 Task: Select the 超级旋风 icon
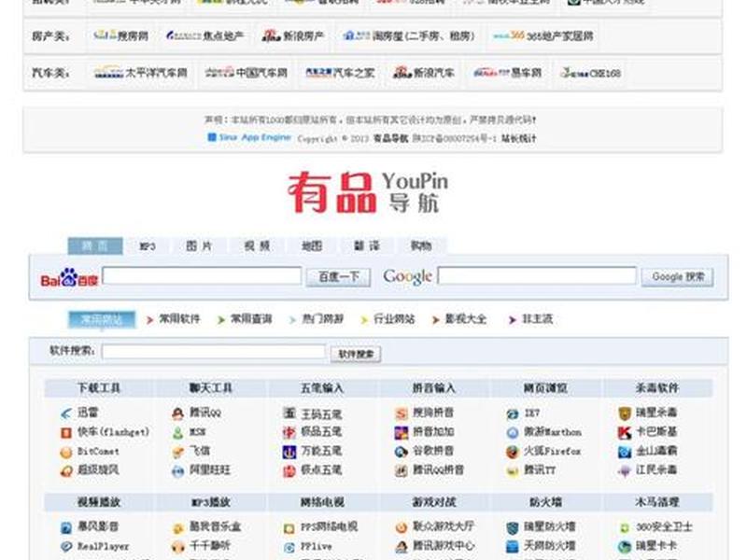coord(65,471)
